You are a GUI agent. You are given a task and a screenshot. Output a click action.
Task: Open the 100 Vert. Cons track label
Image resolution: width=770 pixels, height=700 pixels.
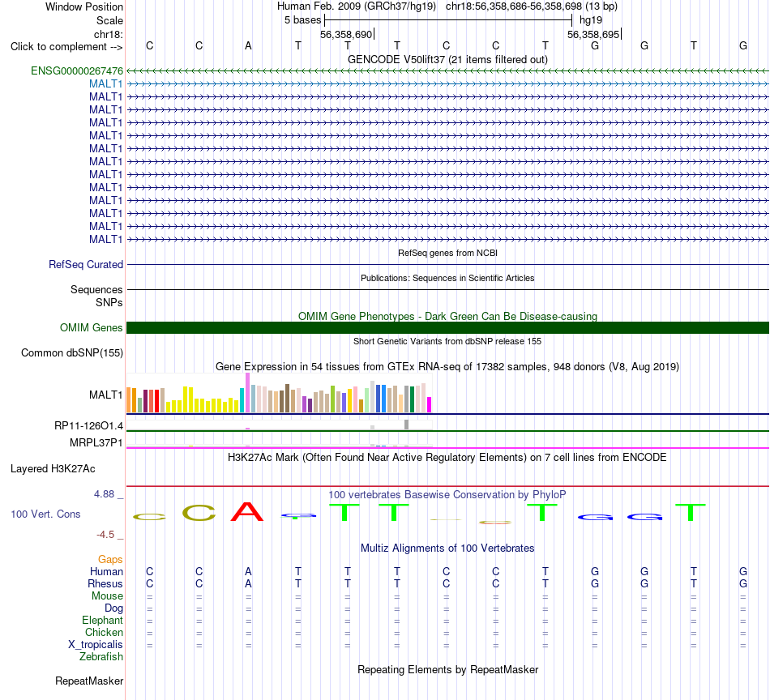click(45, 514)
